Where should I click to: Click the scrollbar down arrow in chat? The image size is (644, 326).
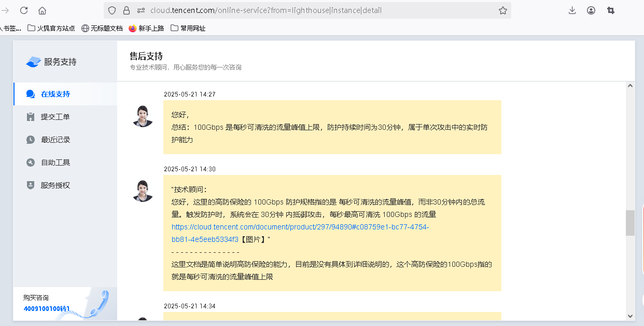pyautogui.click(x=630, y=316)
